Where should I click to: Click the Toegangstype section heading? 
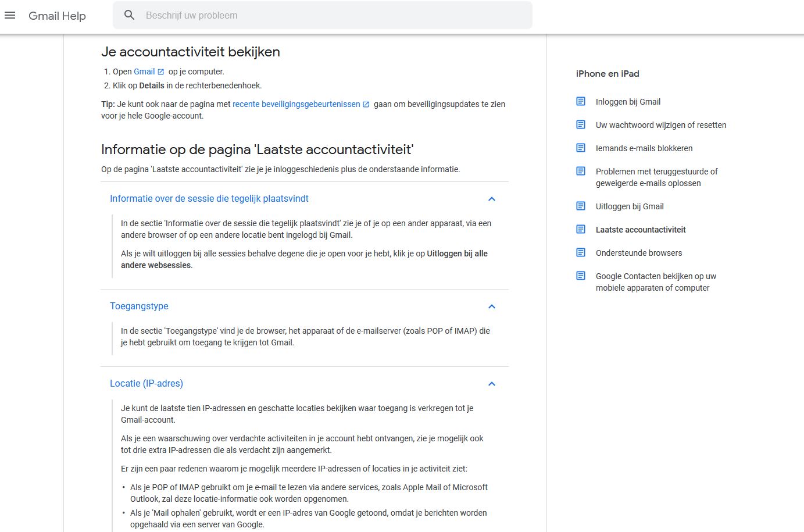point(139,306)
